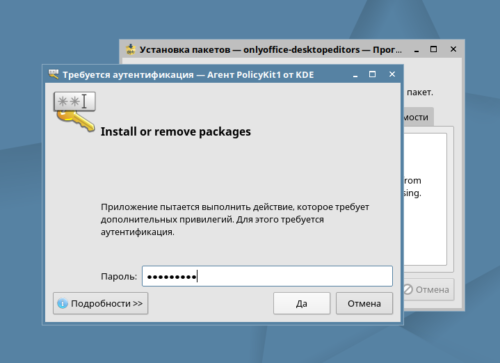
Task: Click the PolicyKit dialog title bar key icon
Action: 53,74
